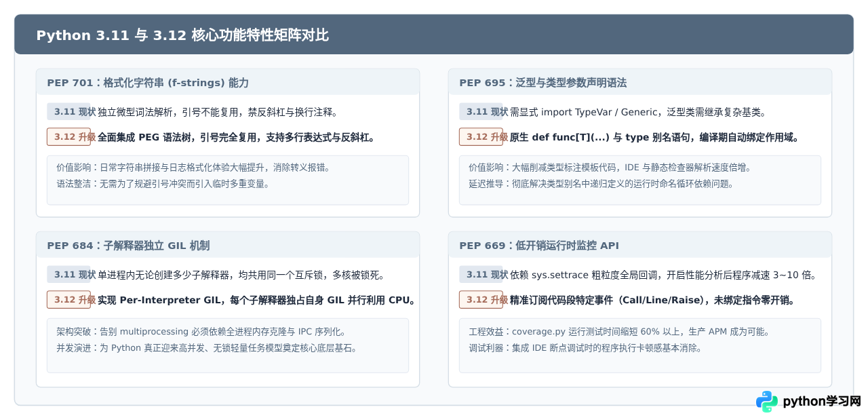Click text '依赖 sys.settrace 粗粒度全局回调' line

[663, 275]
